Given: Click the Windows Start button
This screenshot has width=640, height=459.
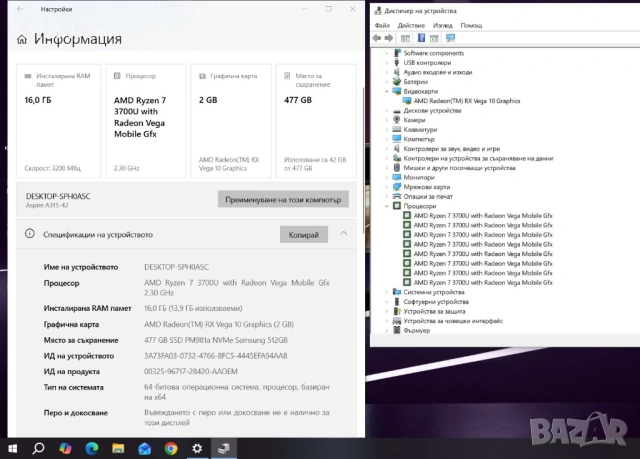Looking at the screenshot, I should tap(13, 449).
